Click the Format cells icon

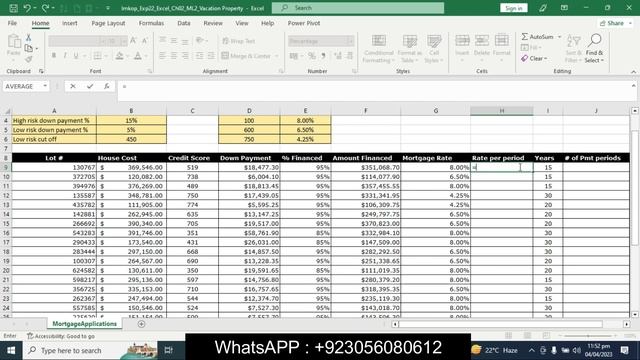point(502,40)
